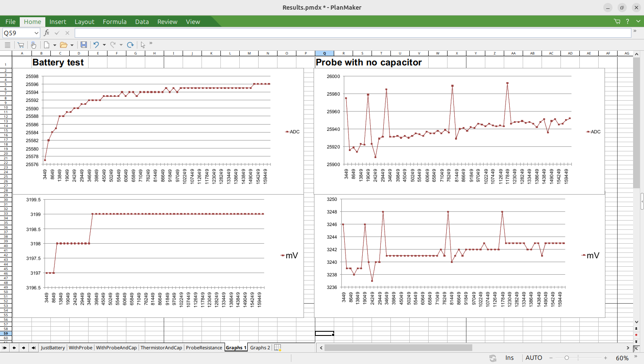Select column Q header
This screenshot has width=644, height=364.
click(x=325, y=53)
